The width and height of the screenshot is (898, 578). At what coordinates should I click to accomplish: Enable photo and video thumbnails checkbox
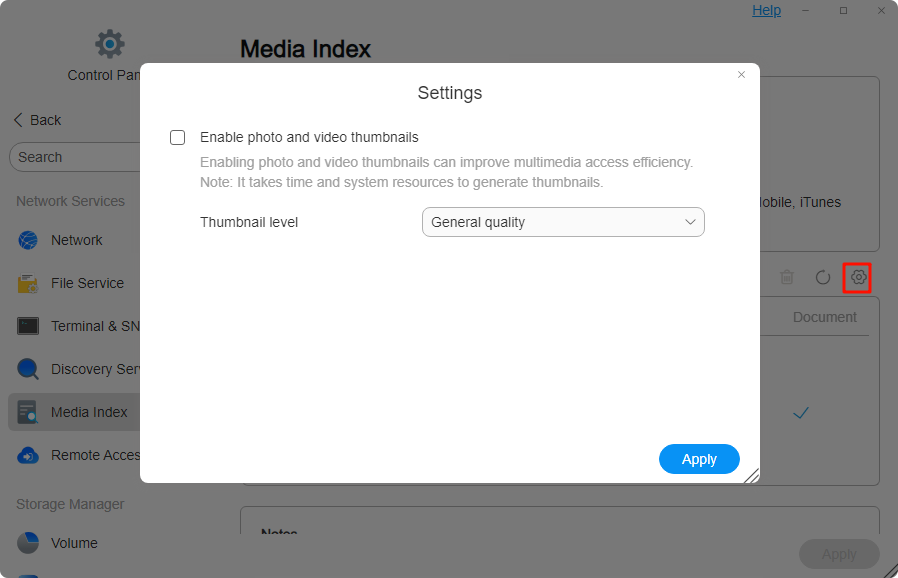[178, 138]
